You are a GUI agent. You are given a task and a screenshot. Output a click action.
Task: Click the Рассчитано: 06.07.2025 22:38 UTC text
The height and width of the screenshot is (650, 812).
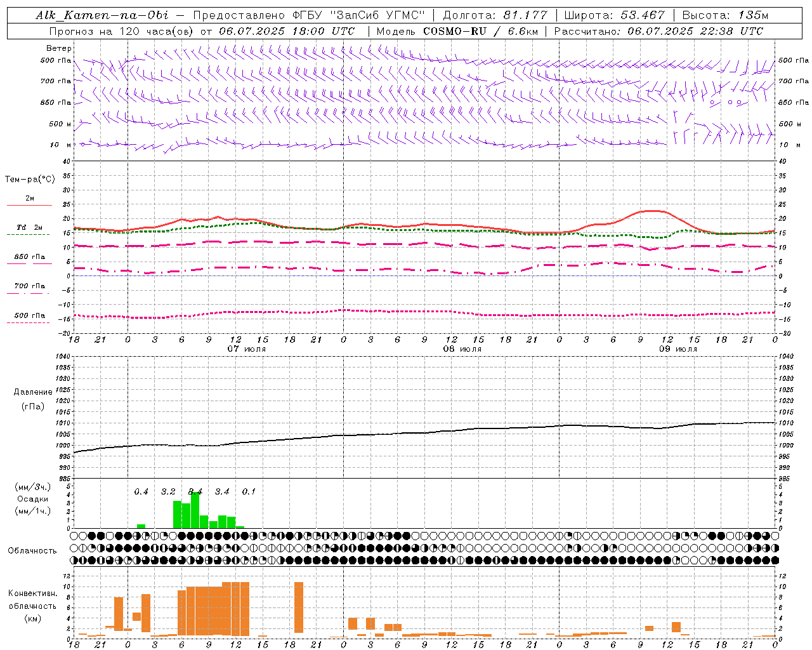click(x=658, y=31)
